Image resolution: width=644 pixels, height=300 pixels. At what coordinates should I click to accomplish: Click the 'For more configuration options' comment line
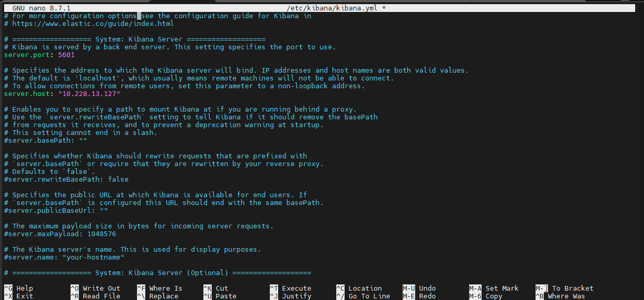(x=158, y=16)
